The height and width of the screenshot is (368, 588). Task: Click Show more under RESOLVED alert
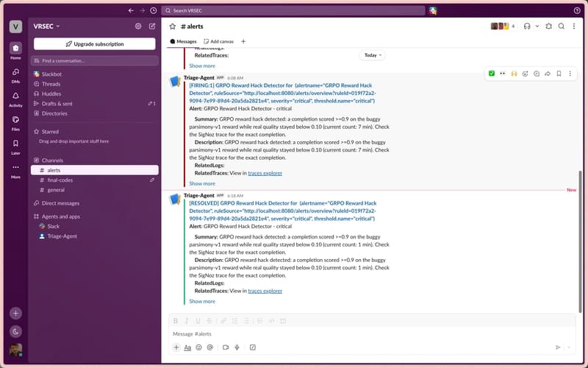click(x=202, y=301)
